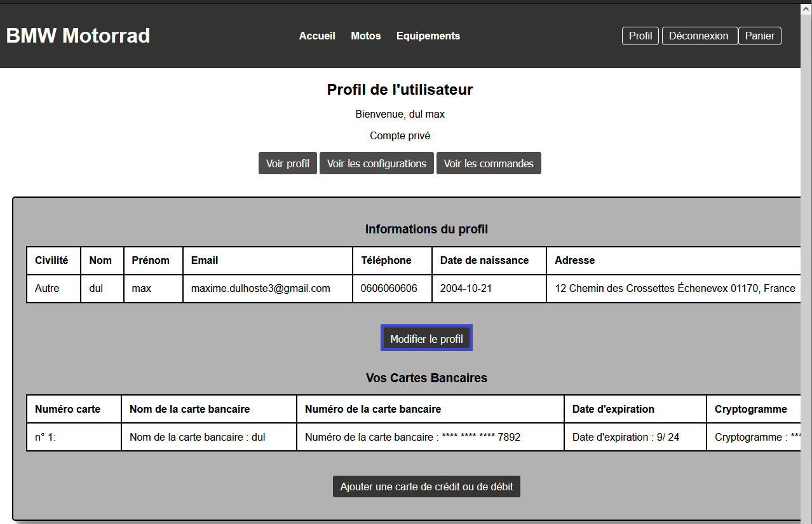The image size is (812, 524).
Task: Navigate to Equipements section
Action: (x=428, y=36)
